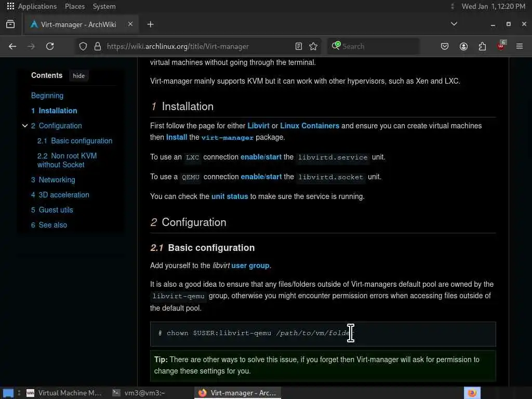Open a new tab with the plus button
Viewport: 532px width, 399px height.
click(150, 24)
